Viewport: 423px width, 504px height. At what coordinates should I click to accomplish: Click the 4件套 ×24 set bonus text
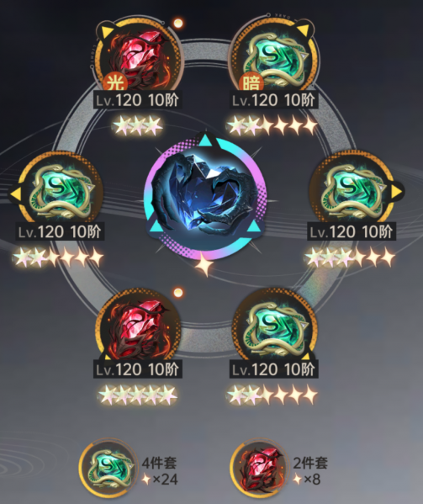click(160, 471)
